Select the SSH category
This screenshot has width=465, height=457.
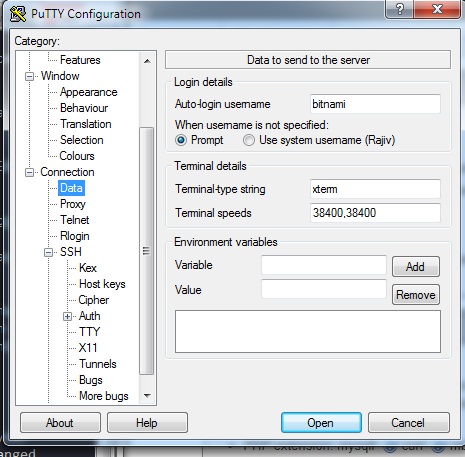click(x=71, y=252)
